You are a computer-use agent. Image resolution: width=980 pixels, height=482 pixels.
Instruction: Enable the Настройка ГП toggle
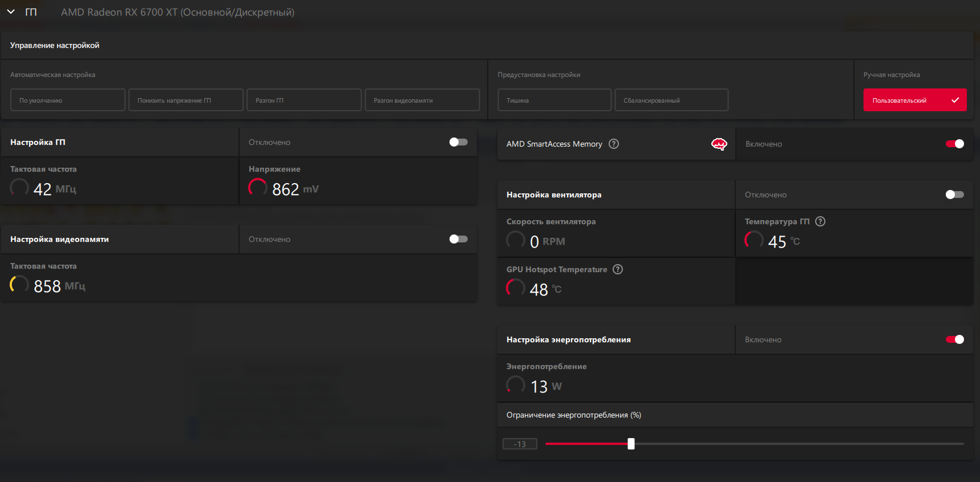(x=459, y=142)
